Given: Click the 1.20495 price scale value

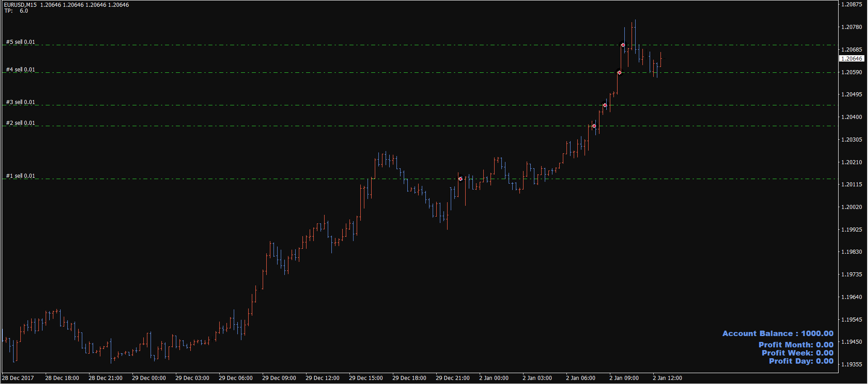Looking at the screenshot, I should [x=852, y=95].
